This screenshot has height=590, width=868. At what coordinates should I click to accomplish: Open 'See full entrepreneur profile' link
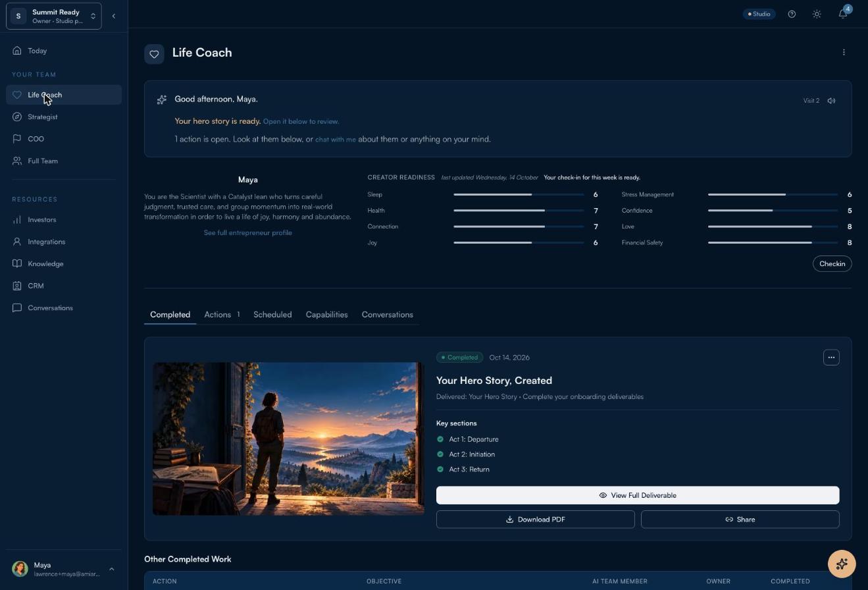[x=247, y=233]
